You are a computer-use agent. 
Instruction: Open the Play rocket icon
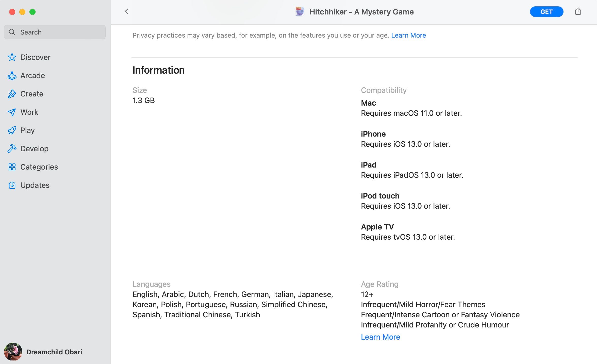(x=12, y=130)
